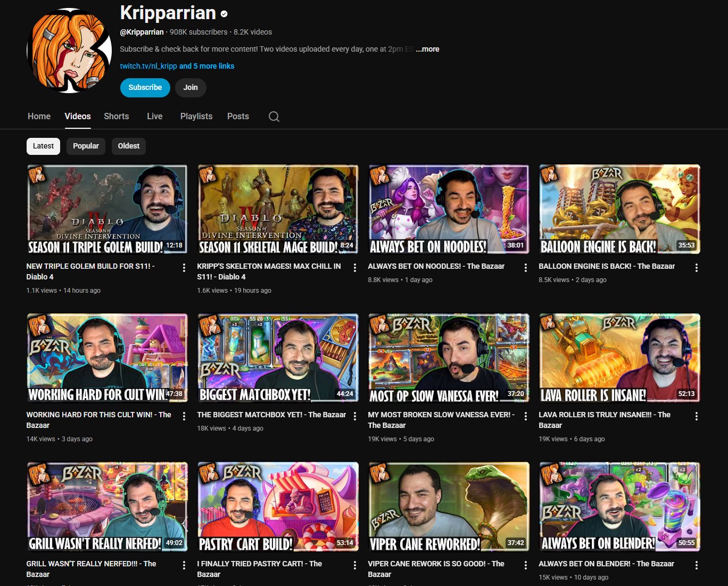Open video title 'ALWAYS BET ON BLENDER! - The Bazaar'

coord(606,564)
